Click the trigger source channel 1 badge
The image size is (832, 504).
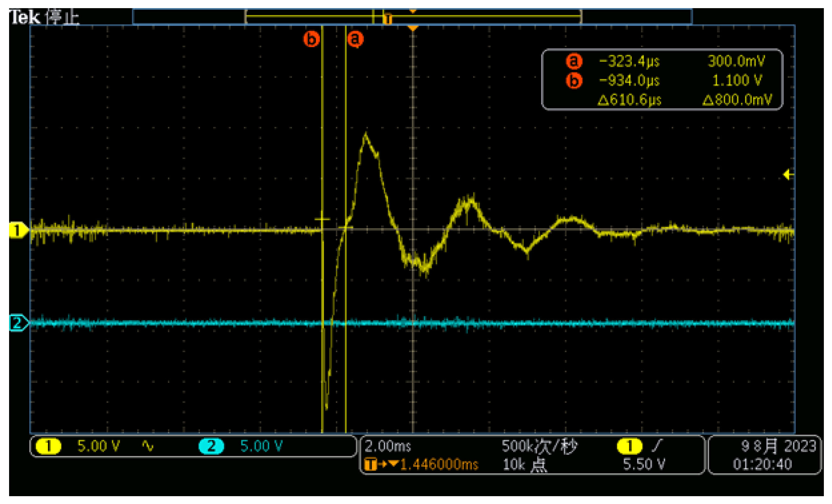629,446
